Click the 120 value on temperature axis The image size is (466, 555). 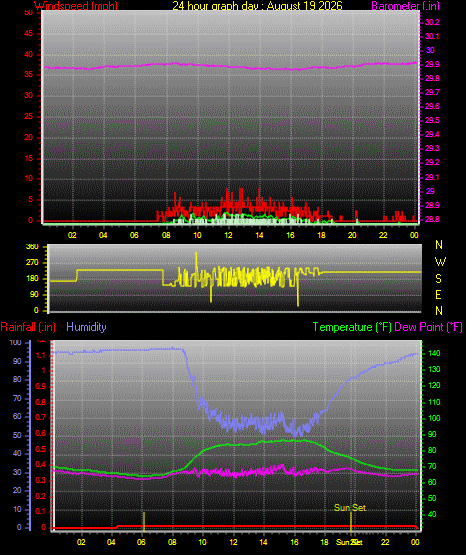(x=434, y=385)
